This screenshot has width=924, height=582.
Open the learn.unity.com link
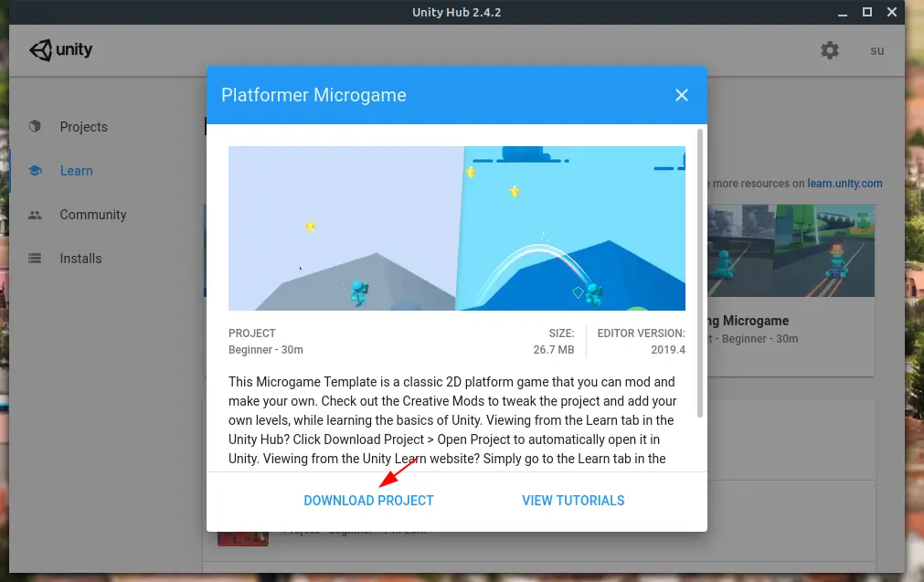tap(844, 184)
